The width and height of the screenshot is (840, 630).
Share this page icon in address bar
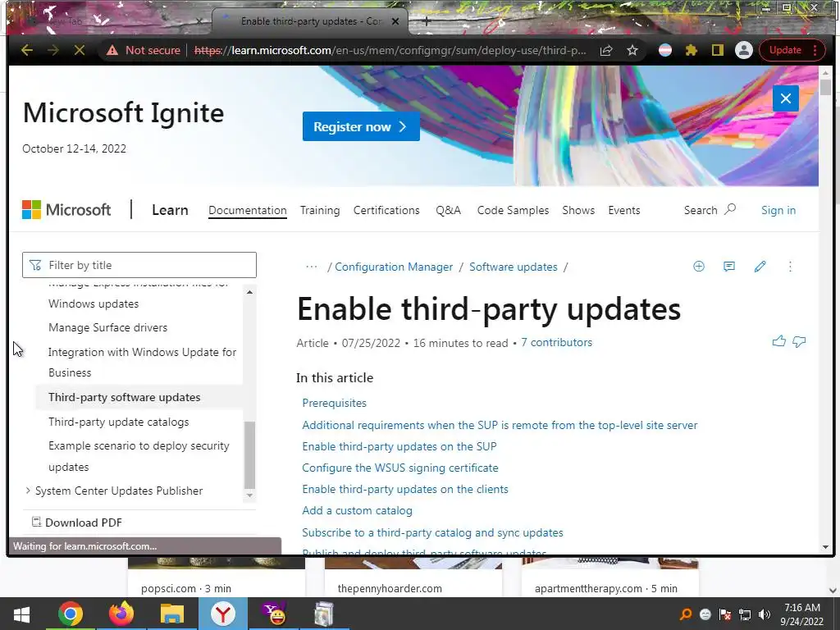(606, 50)
